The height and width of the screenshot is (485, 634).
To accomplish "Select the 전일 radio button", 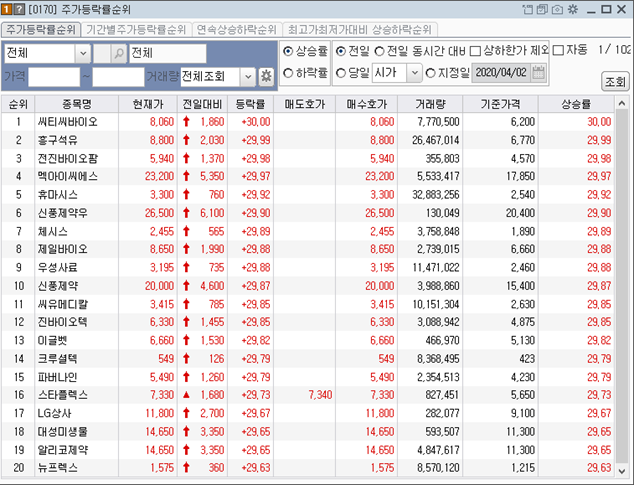I will pyautogui.click(x=341, y=51).
